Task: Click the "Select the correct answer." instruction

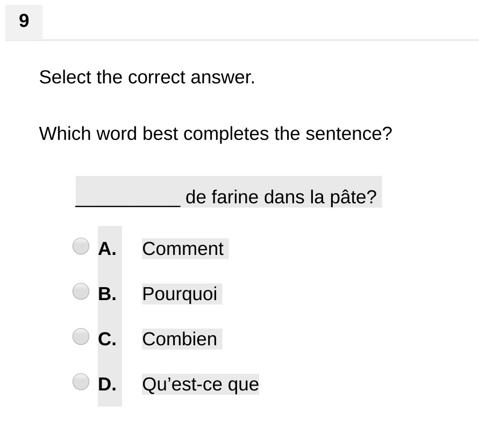Action: (x=147, y=77)
